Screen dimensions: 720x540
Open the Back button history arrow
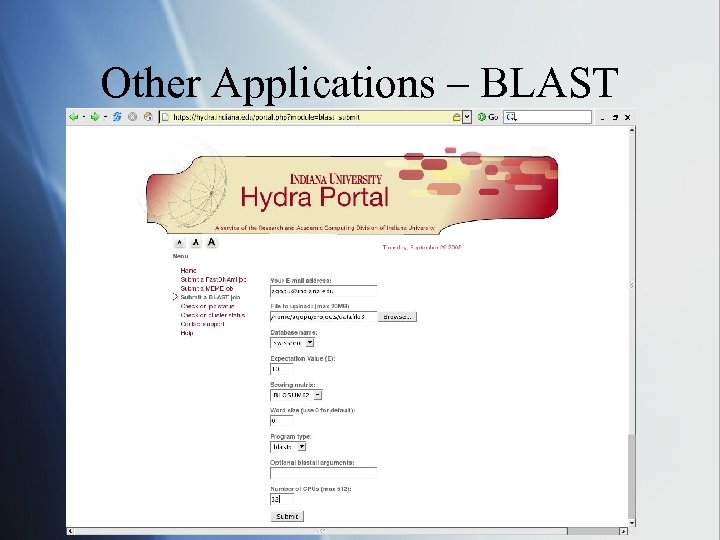click(84, 117)
